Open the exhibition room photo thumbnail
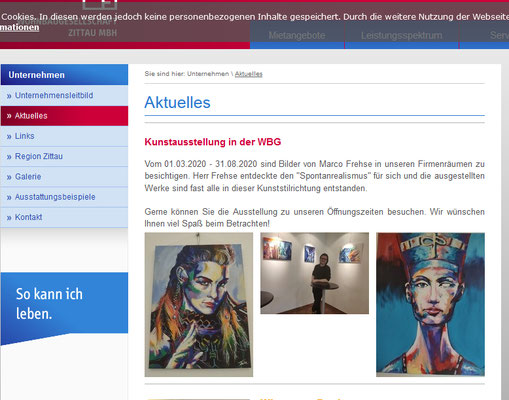The width and height of the screenshot is (509, 400). click(x=315, y=273)
